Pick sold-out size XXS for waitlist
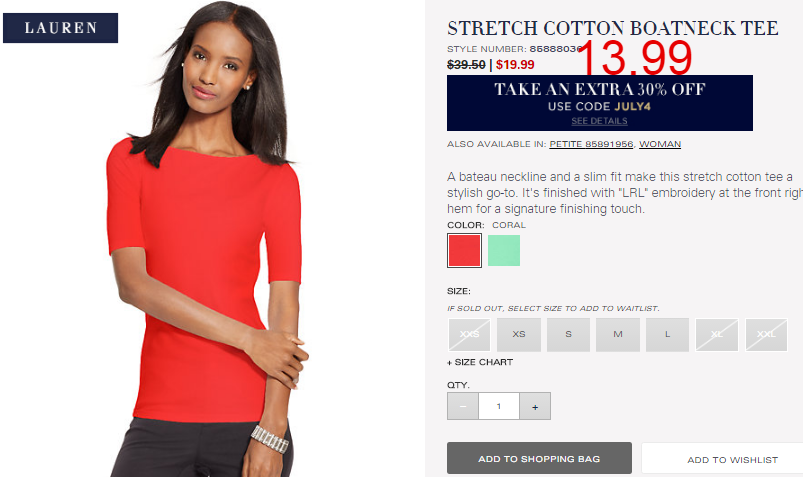 tap(469, 335)
